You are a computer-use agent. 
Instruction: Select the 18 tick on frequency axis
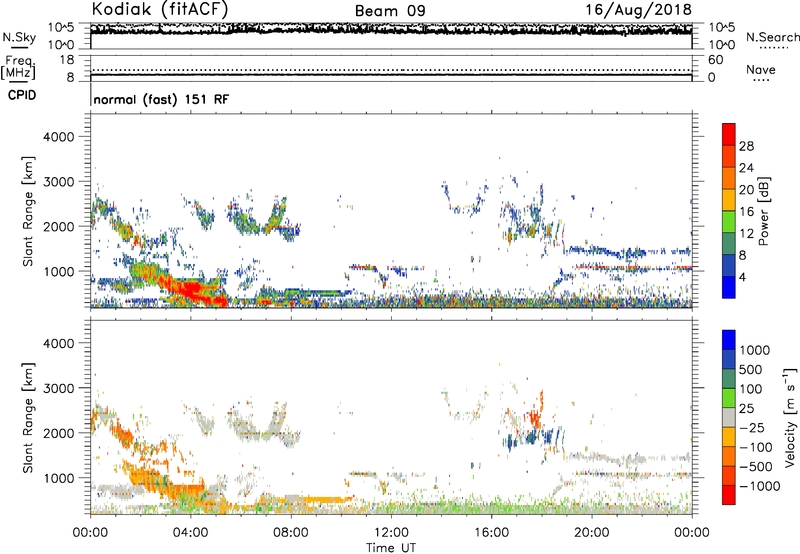pos(67,60)
